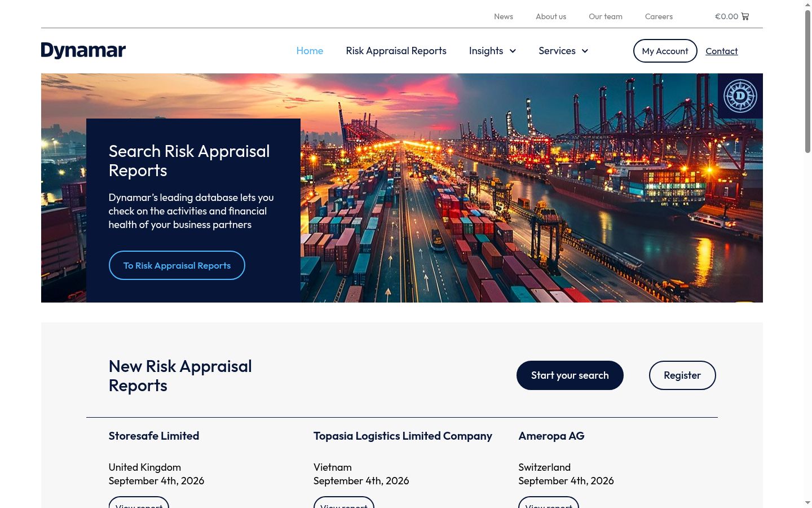Open the Services menu

click(x=557, y=51)
